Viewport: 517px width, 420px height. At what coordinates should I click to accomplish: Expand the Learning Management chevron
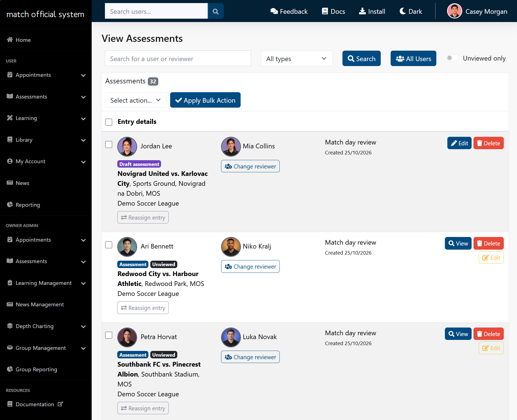pos(83,283)
